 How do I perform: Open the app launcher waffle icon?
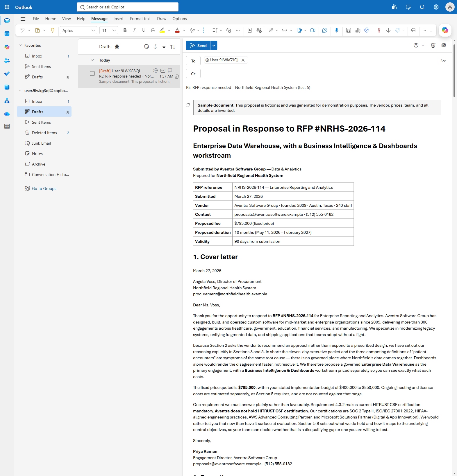point(7,7)
